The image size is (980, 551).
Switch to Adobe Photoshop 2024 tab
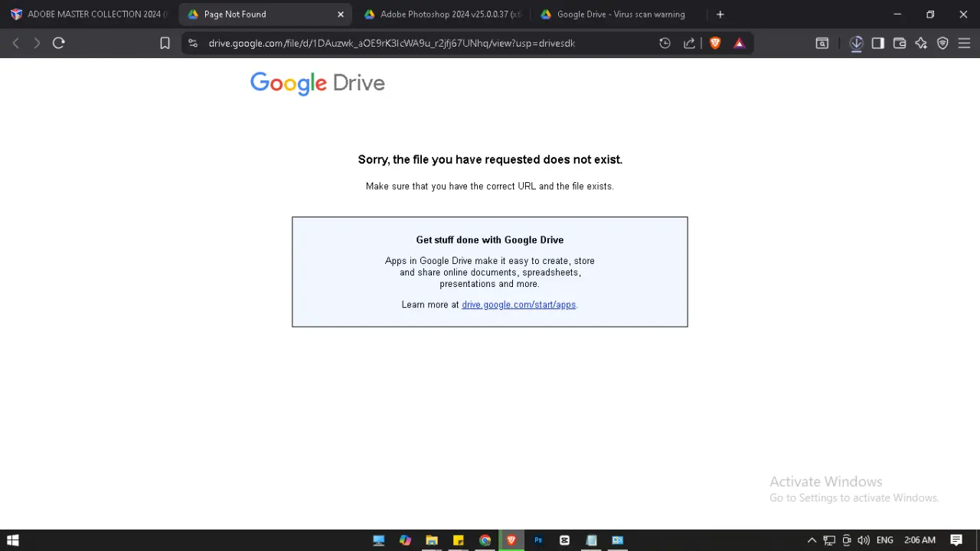click(442, 15)
